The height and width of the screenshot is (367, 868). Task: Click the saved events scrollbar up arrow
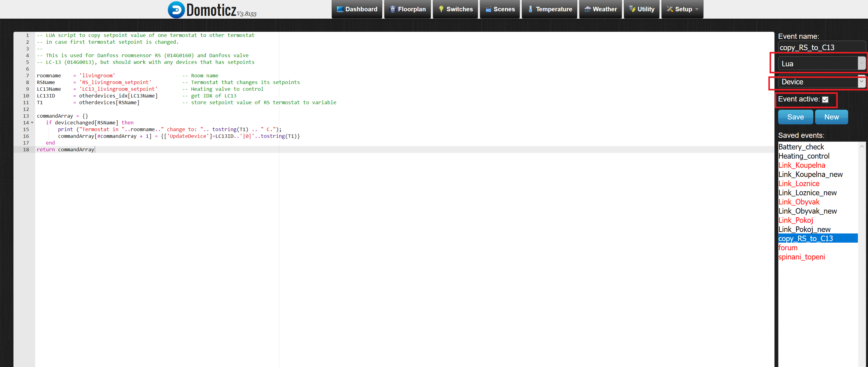(862, 146)
